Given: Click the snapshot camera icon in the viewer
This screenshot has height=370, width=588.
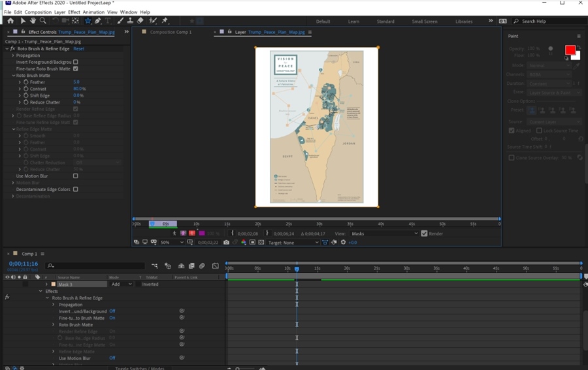Looking at the screenshot, I should [x=226, y=242].
